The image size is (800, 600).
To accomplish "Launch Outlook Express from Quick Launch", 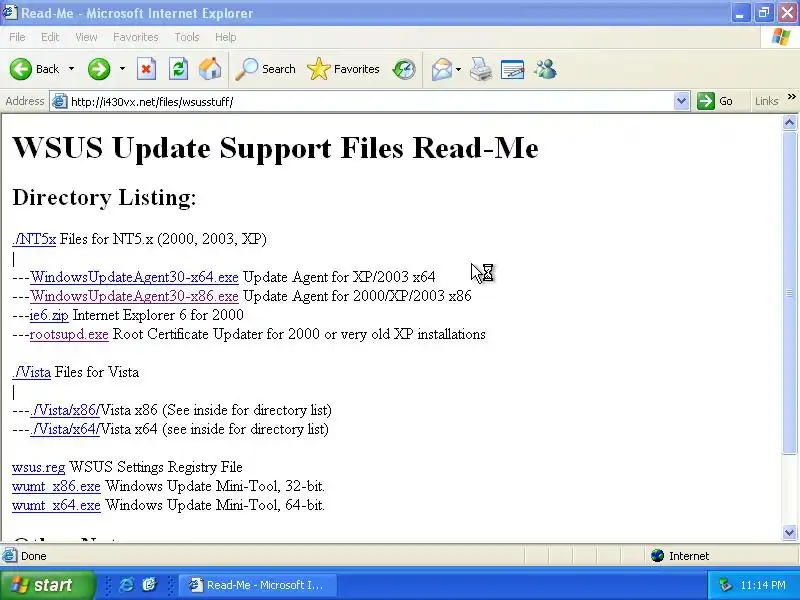I will click(x=149, y=585).
